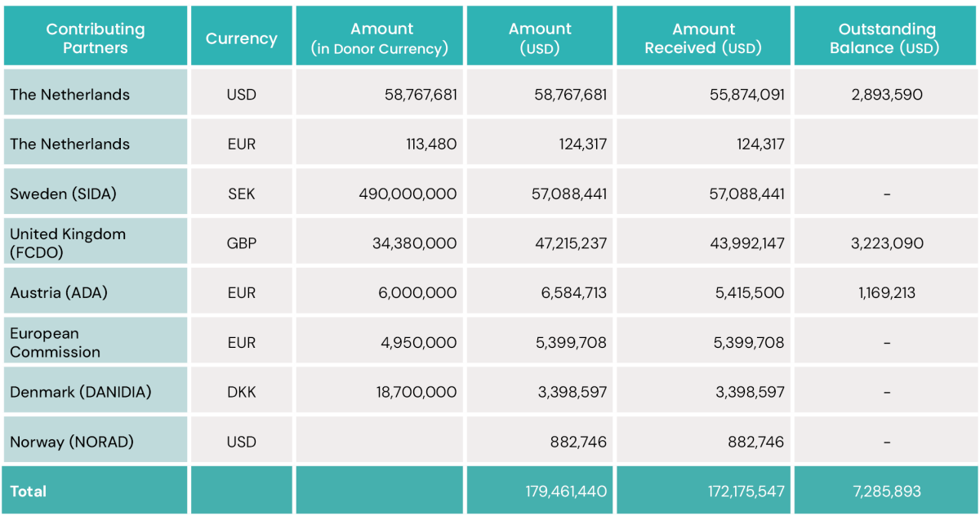Screen dimensions: 980x525
Task: Click the European Commission partner cell
Action: [56, 343]
